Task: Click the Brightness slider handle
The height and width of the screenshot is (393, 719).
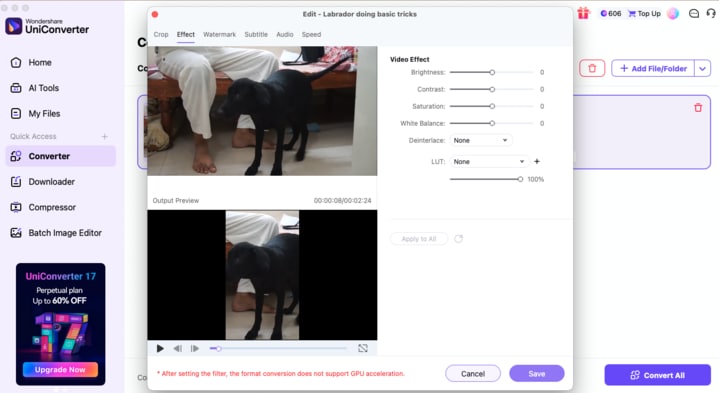Action: 492,72
